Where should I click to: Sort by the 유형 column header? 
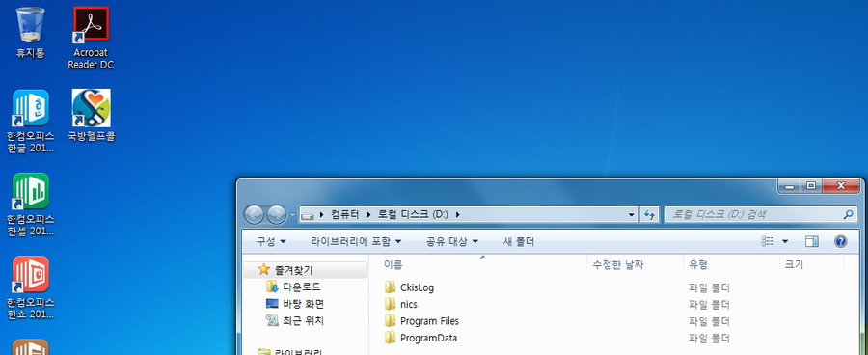731,264
